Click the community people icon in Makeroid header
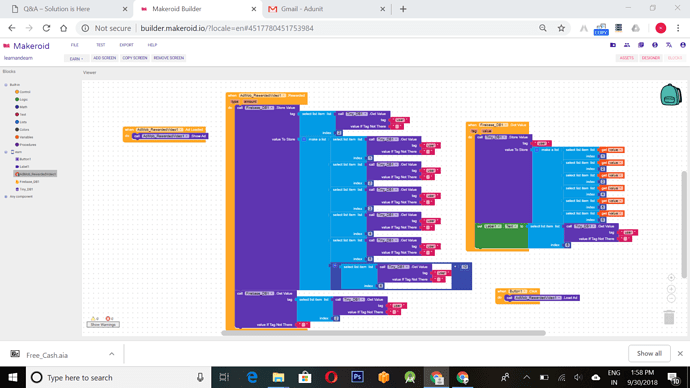This screenshot has height=388, width=690. [x=627, y=45]
